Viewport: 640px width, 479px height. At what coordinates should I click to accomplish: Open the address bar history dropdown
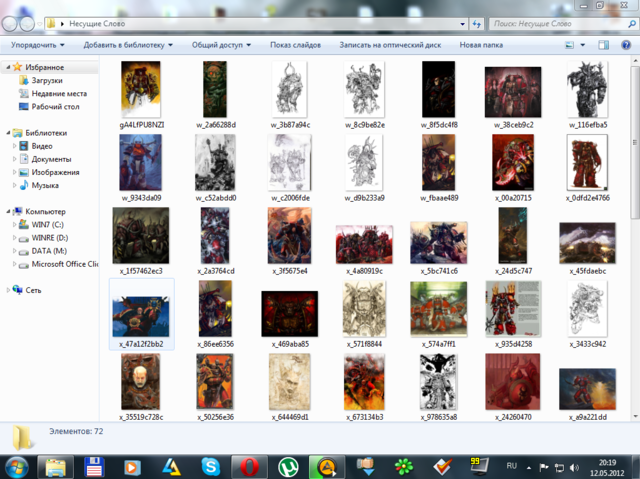462,24
